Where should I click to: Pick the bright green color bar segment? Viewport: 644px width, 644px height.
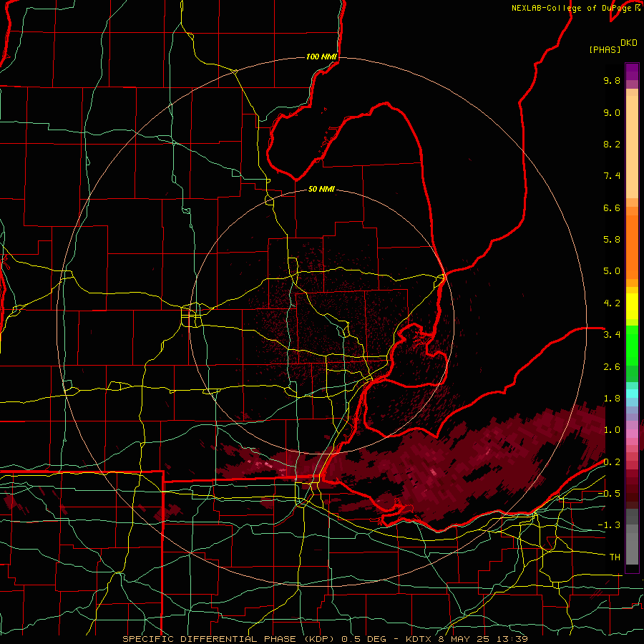[632, 346]
